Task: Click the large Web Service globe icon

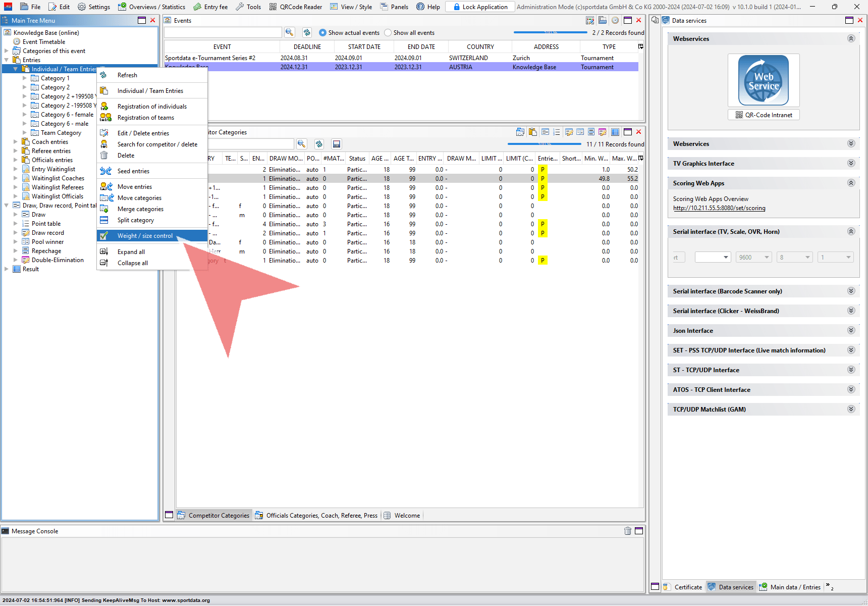Action: coord(763,80)
